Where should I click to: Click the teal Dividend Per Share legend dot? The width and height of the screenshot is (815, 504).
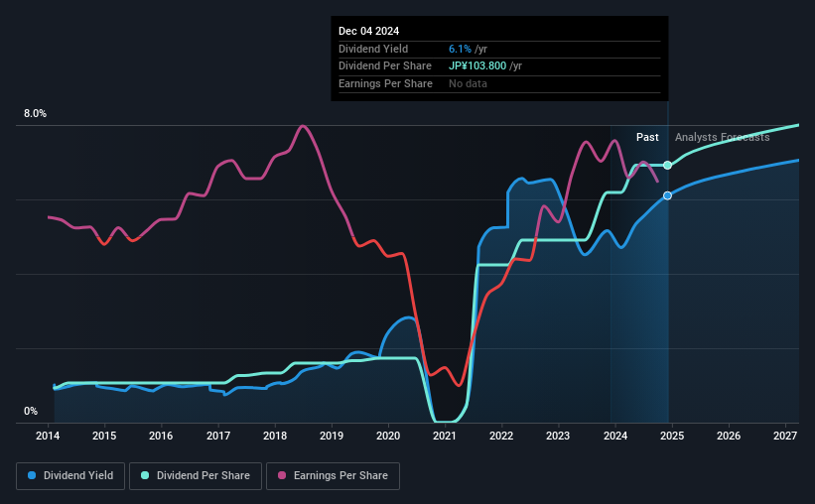pos(145,475)
